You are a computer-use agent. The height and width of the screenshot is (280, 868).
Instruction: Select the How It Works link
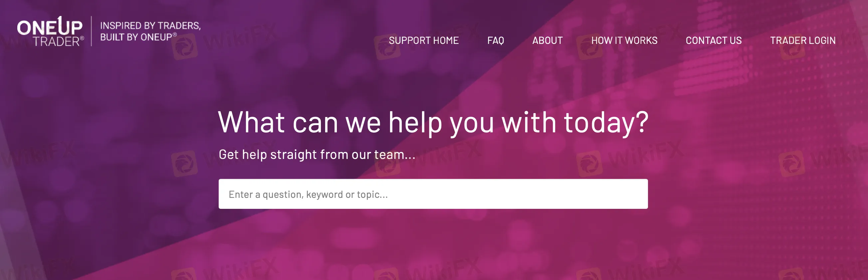624,40
